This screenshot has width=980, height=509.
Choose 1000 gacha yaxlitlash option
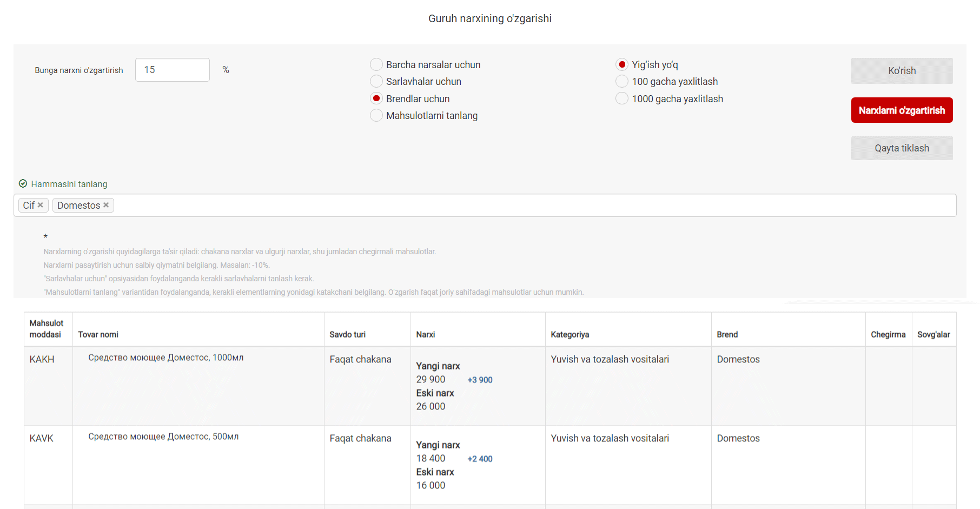click(x=622, y=98)
